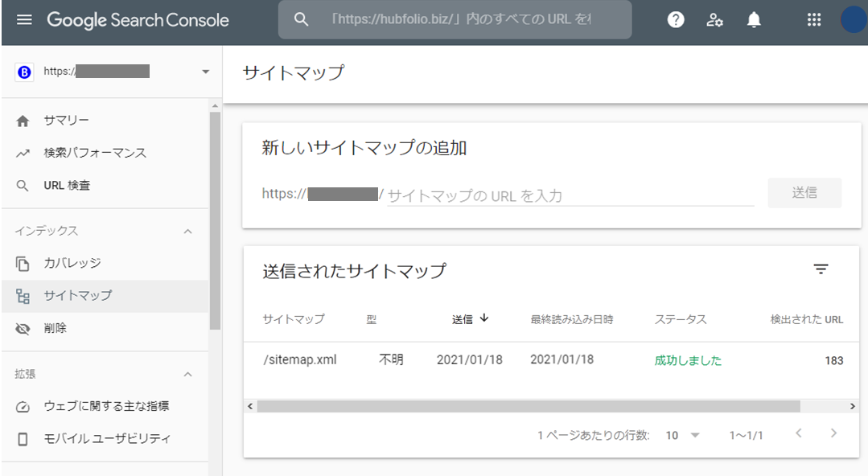Open ウェブに関する主な指標 in the sidebar
868x476 pixels.
[x=105, y=407]
